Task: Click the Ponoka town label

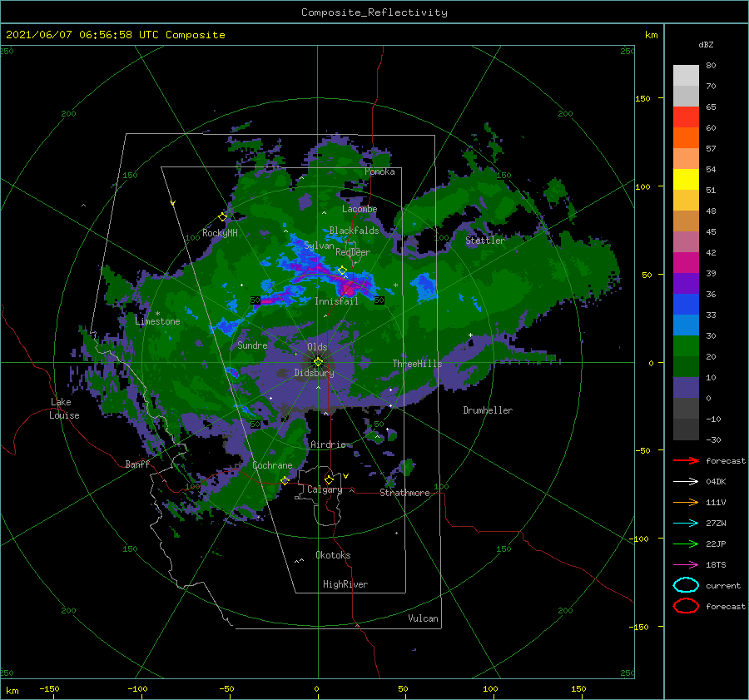Action: pyautogui.click(x=379, y=172)
